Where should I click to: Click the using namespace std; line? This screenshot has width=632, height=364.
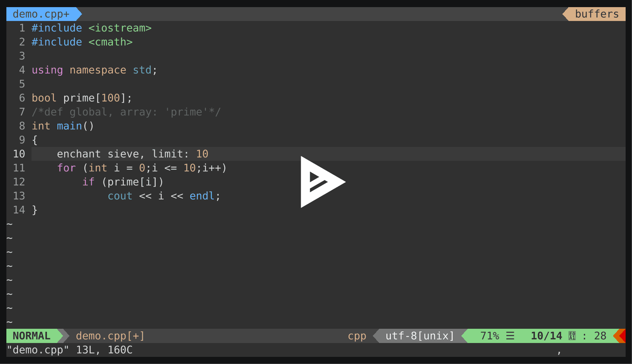point(95,70)
